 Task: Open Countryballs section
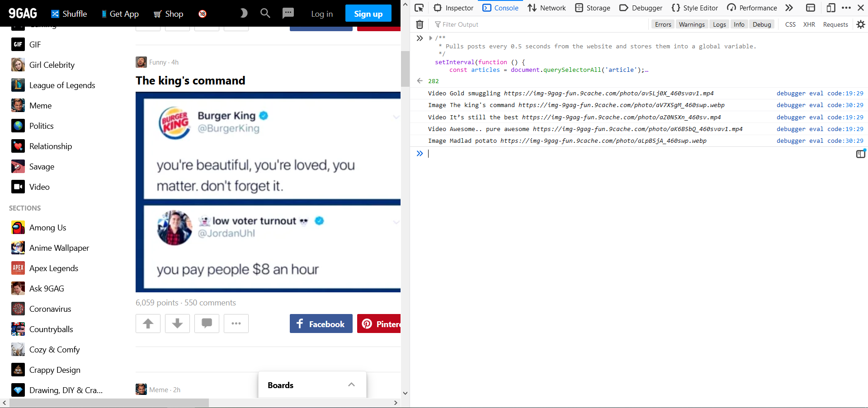[x=42, y=329]
